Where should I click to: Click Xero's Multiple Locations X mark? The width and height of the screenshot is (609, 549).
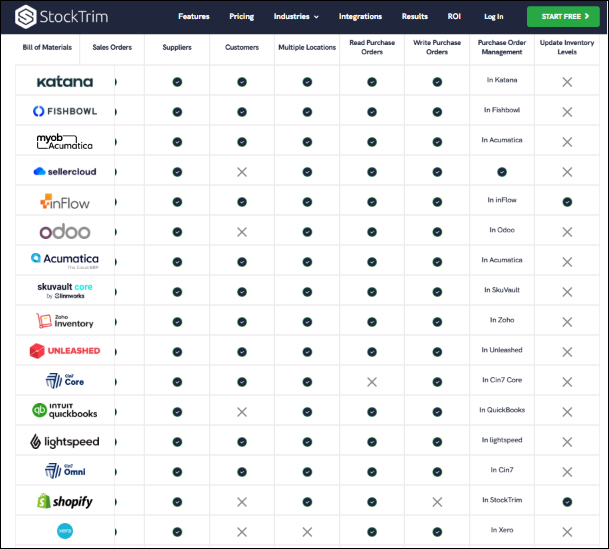pos(307,532)
